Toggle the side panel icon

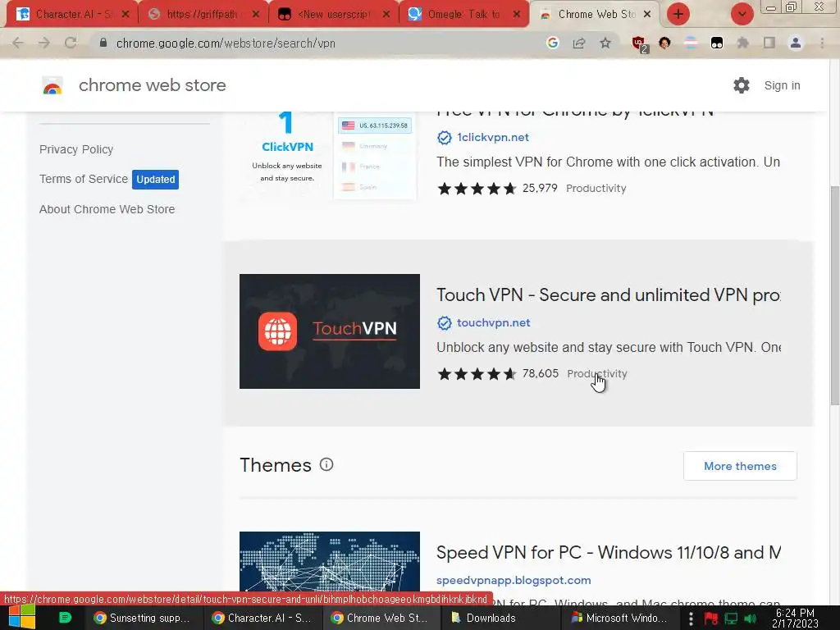click(769, 43)
